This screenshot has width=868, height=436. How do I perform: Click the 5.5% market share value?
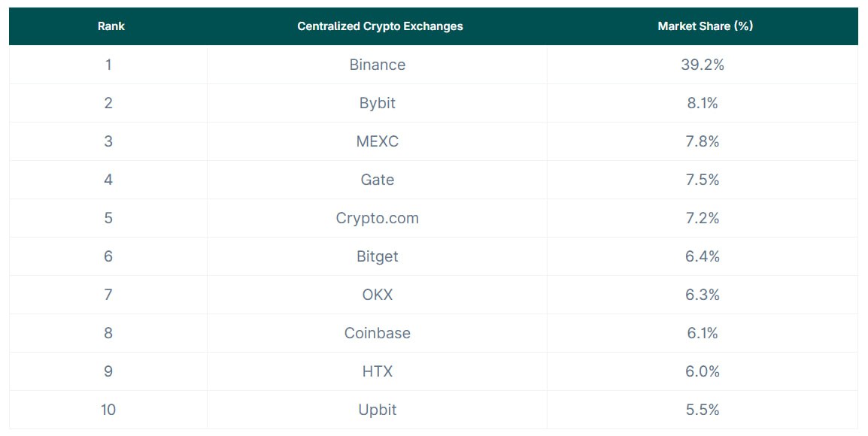[x=703, y=410]
